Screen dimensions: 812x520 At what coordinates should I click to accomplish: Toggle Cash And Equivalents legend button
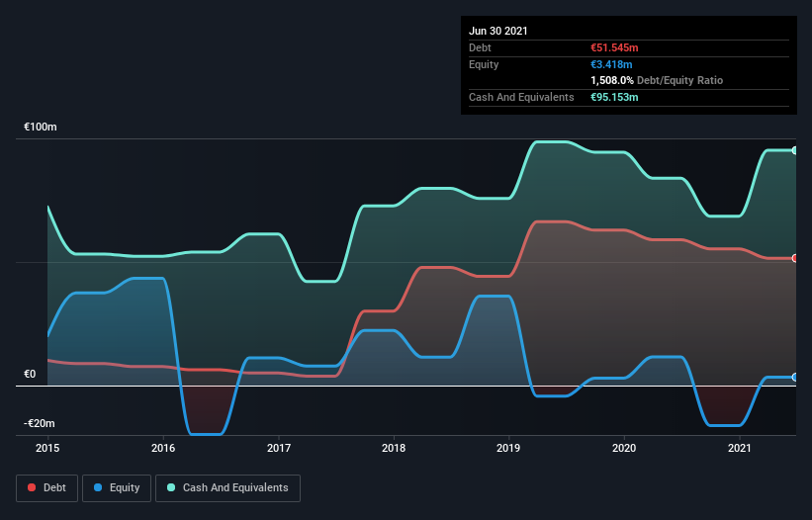pyautogui.click(x=227, y=488)
